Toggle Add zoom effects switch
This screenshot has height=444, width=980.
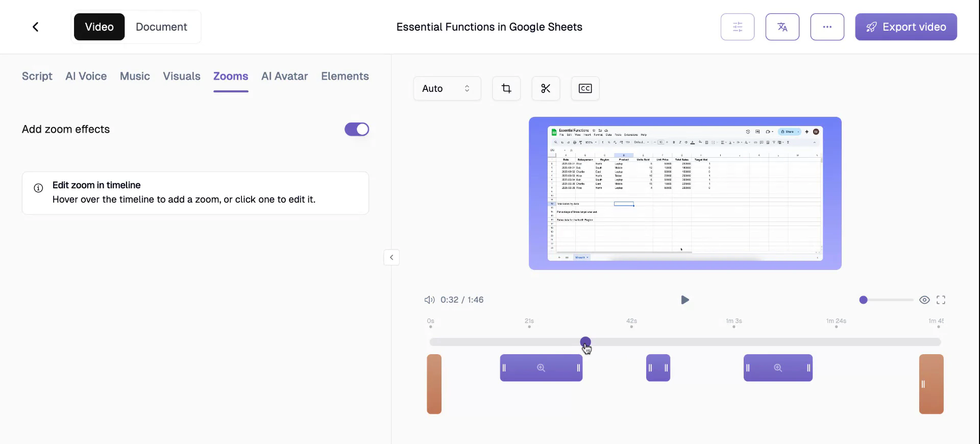[x=357, y=129]
